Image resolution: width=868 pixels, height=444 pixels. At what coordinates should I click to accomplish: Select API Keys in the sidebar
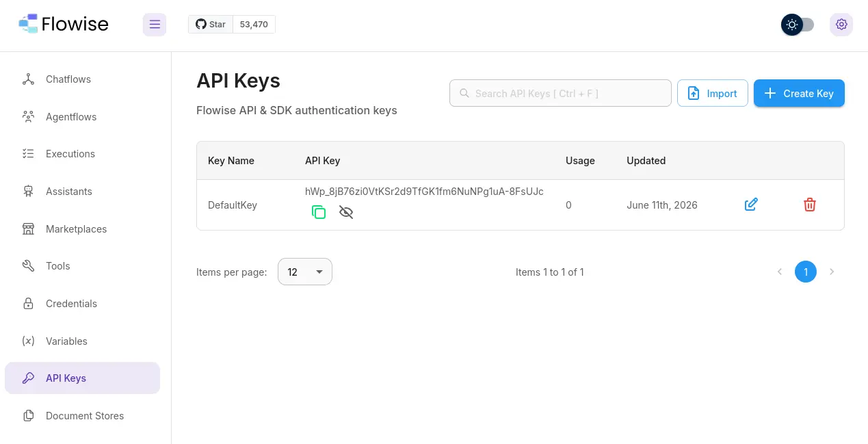coord(82,378)
